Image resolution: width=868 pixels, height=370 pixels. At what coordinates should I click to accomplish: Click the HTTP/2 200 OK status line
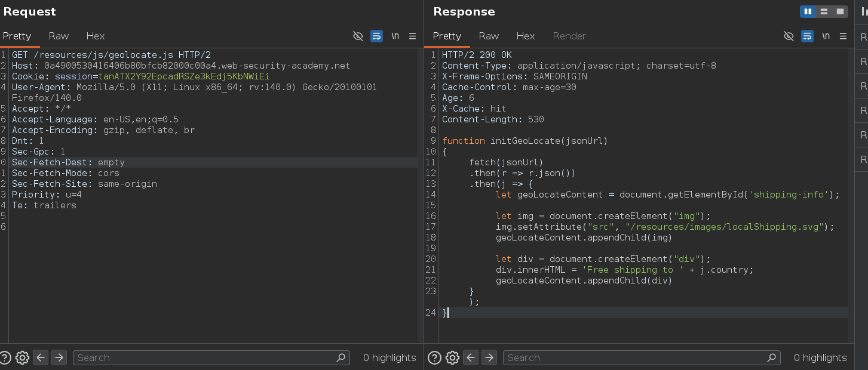tap(477, 55)
